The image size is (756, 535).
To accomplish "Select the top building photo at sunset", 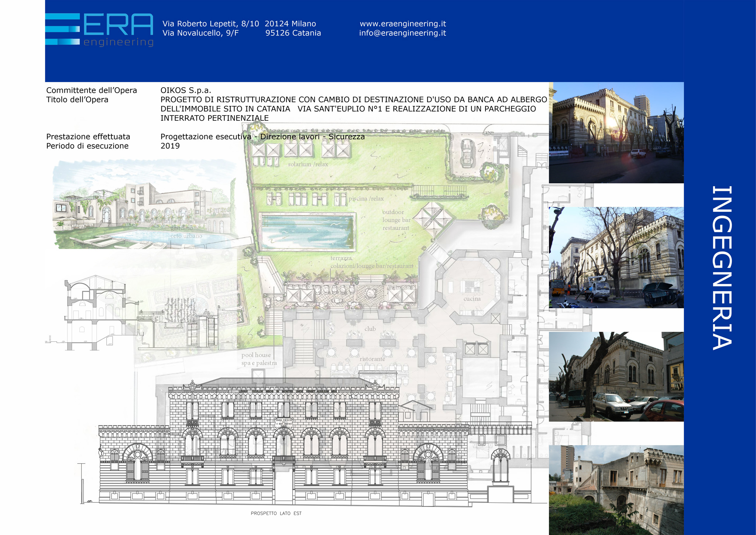I will [616, 132].
